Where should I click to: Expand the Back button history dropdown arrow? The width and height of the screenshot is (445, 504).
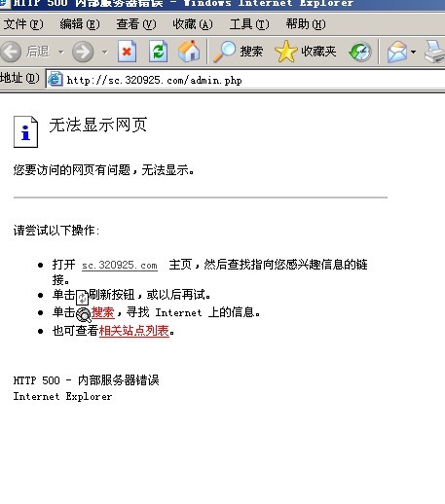(x=60, y=52)
